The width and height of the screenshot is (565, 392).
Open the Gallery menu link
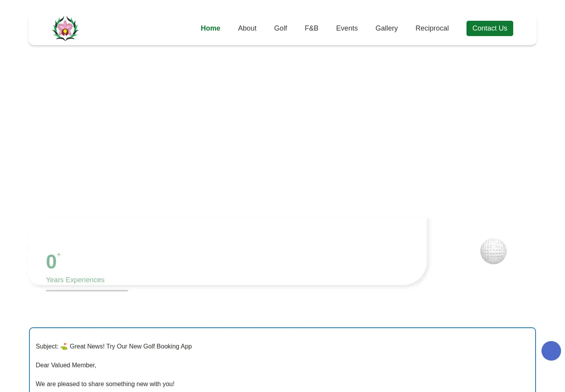tap(386, 28)
